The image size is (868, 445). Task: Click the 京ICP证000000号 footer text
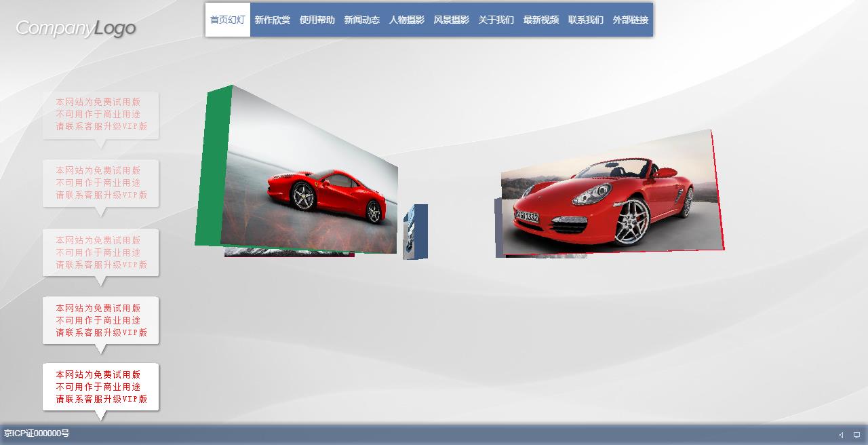coord(37,433)
